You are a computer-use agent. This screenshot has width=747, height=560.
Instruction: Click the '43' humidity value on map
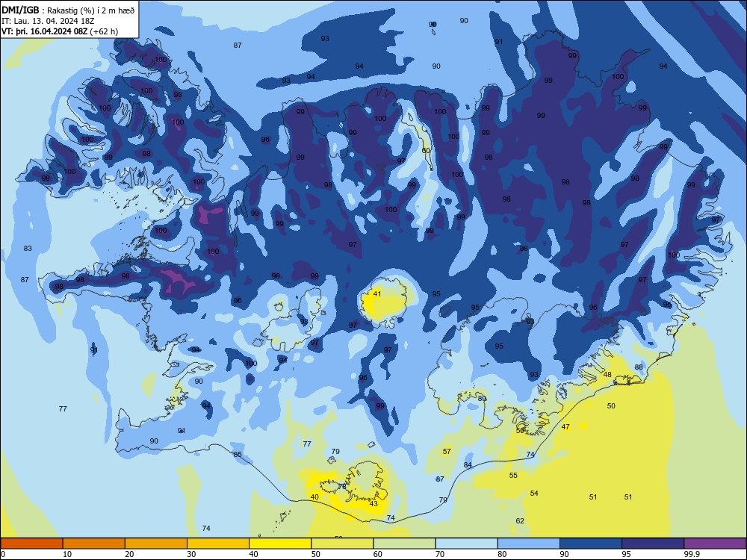tap(373, 504)
